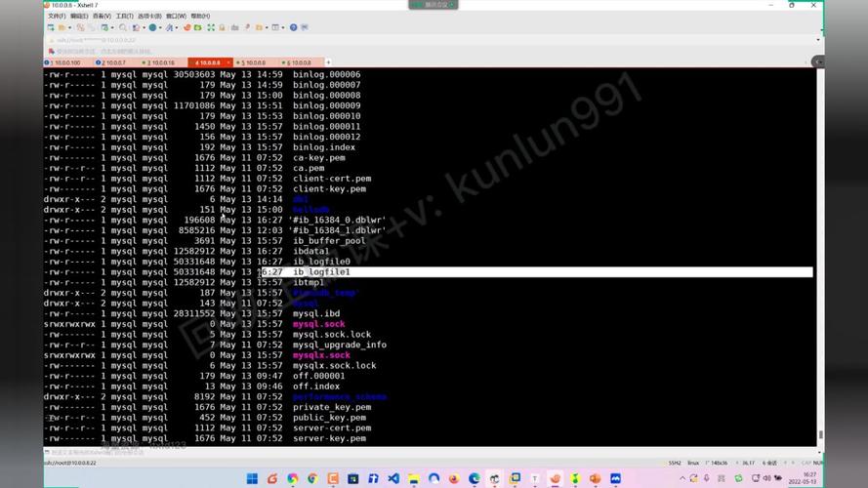Click the lock screen padlock icon
868x488 pixels.
(222, 27)
